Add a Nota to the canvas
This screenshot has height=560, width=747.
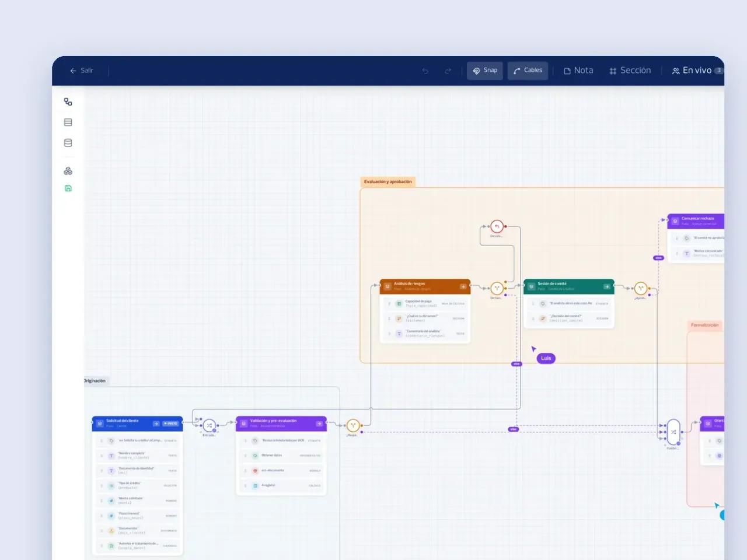tap(578, 71)
